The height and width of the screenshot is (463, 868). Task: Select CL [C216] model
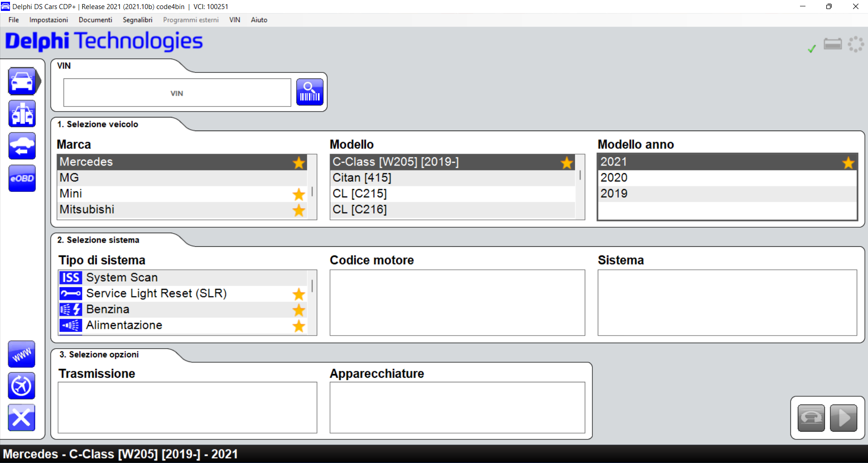coord(453,210)
